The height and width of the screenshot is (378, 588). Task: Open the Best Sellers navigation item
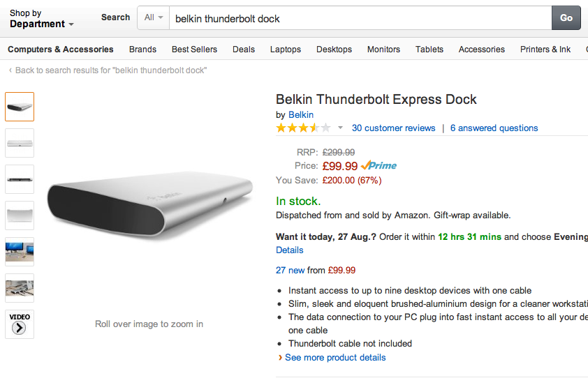(x=194, y=49)
